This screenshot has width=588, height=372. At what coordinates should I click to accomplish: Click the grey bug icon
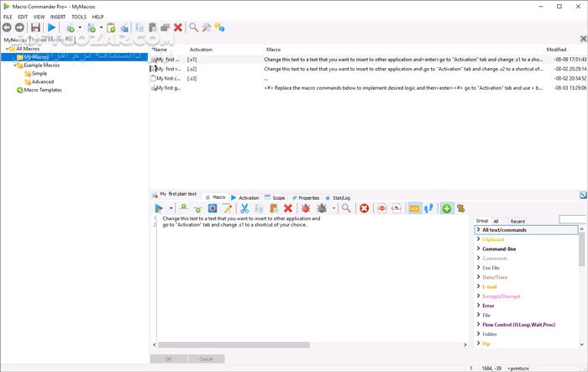tap(322, 208)
